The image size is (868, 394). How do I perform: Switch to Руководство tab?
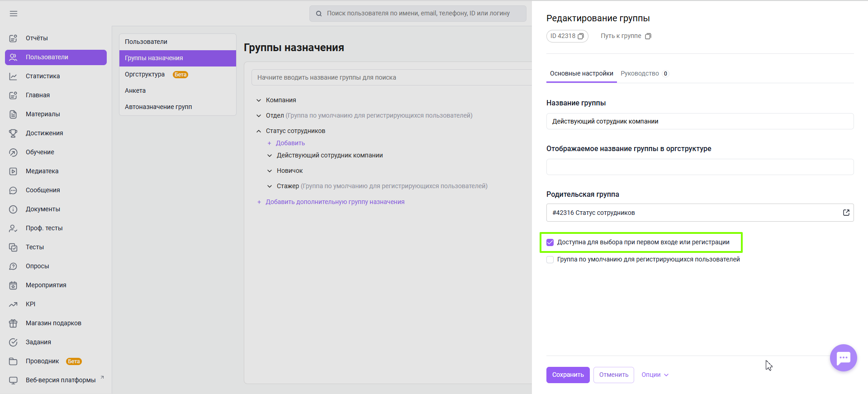645,73
